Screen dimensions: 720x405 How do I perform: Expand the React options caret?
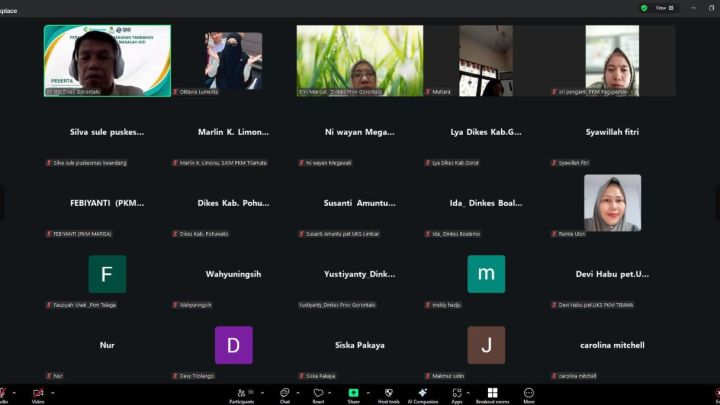point(330,393)
